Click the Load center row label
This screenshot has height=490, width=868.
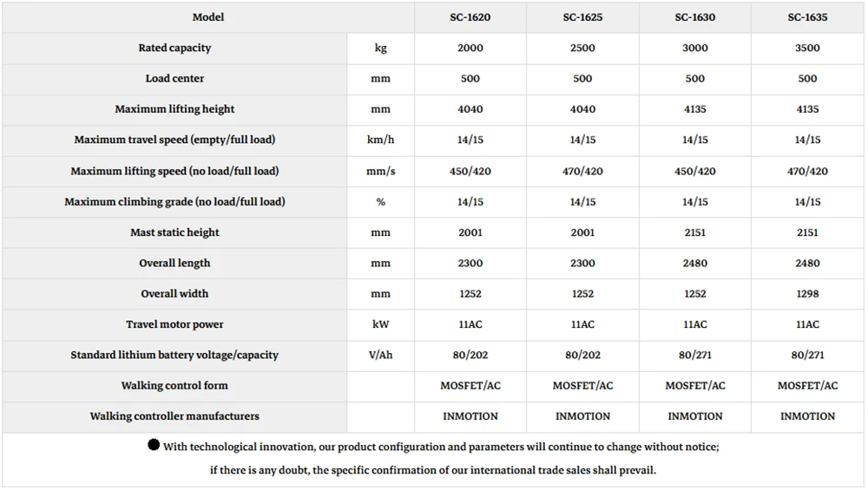(174, 79)
